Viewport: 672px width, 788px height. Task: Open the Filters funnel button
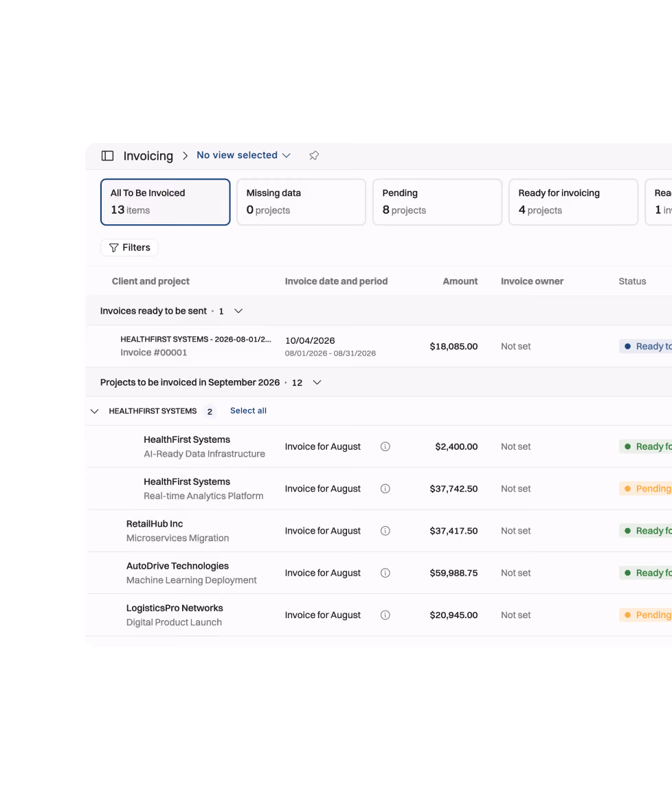pyautogui.click(x=130, y=248)
